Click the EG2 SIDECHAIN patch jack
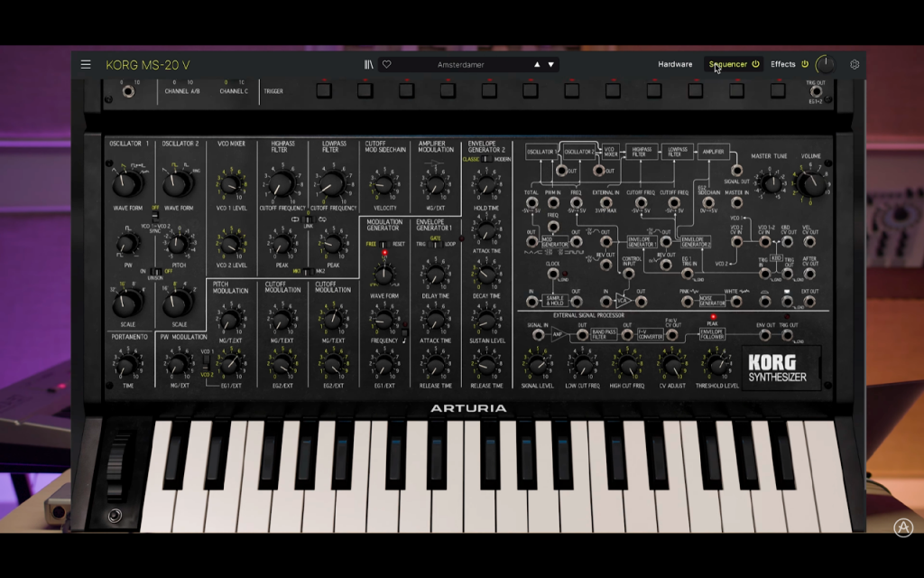 pyautogui.click(x=708, y=202)
